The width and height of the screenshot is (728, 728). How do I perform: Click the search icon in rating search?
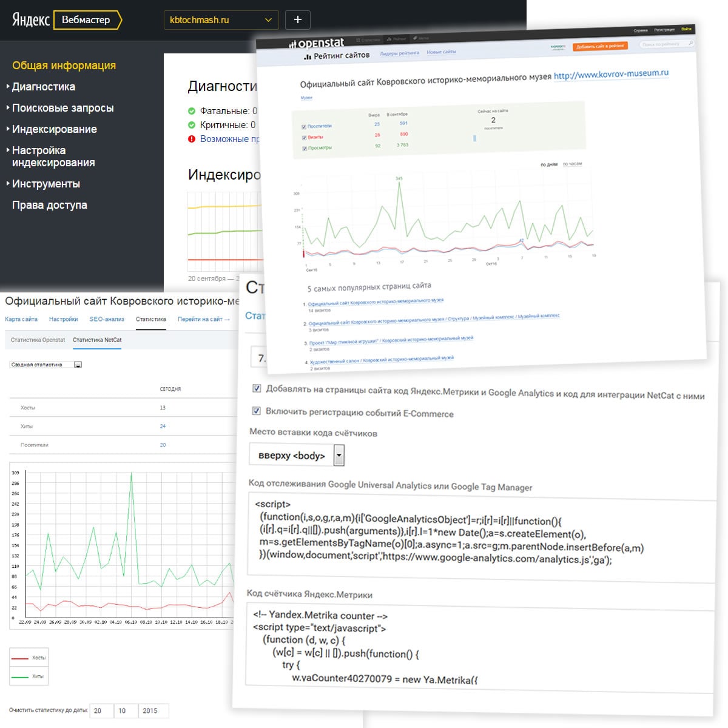(x=690, y=44)
